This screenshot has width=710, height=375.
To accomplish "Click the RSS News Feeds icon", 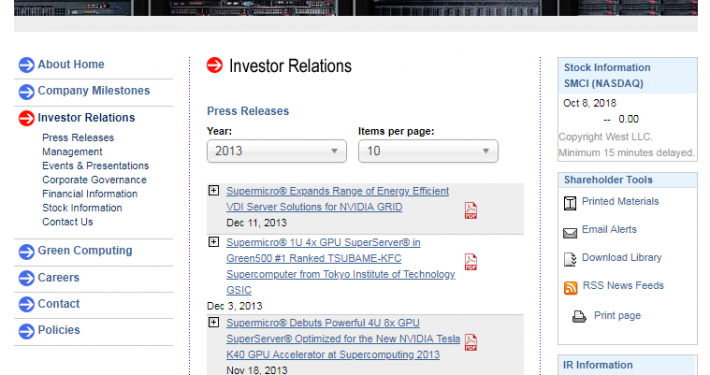I will point(571,288).
